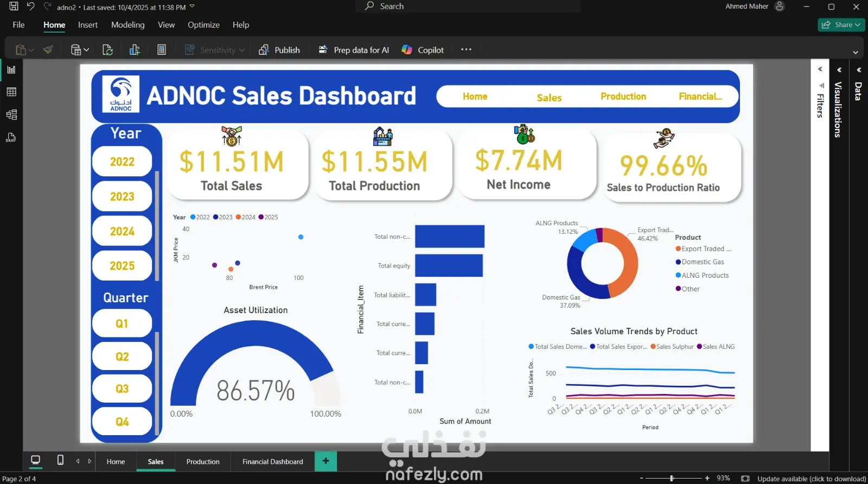Select the 2023 year slicer
868x484 pixels.
click(x=122, y=196)
